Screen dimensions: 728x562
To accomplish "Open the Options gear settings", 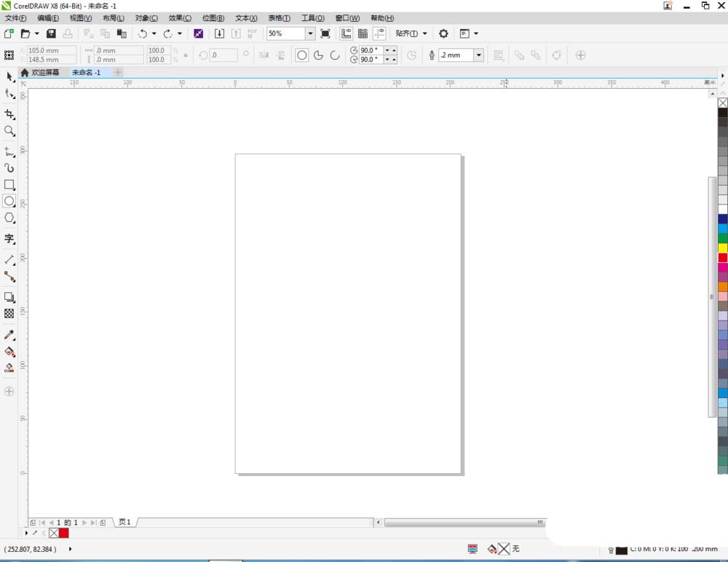I will [443, 33].
